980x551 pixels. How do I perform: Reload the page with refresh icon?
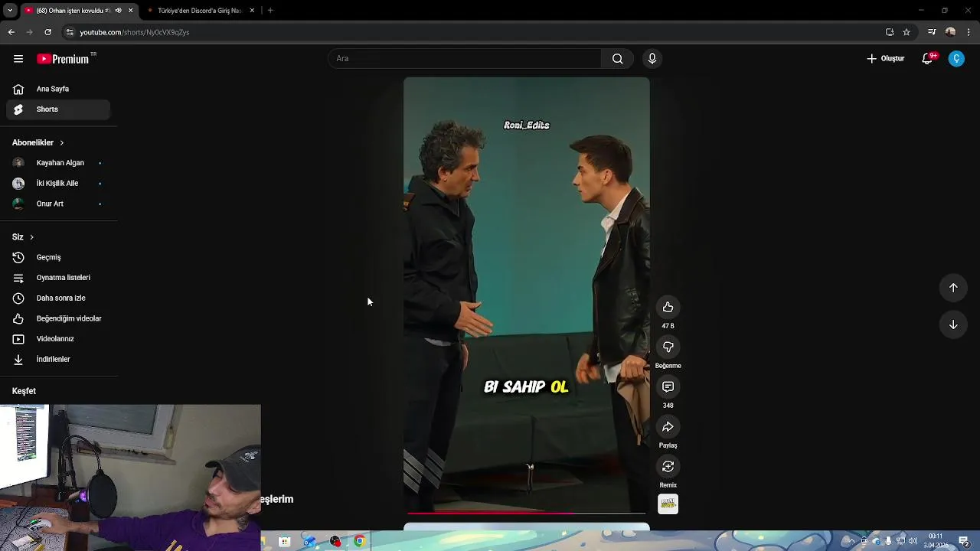coord(47,32)
